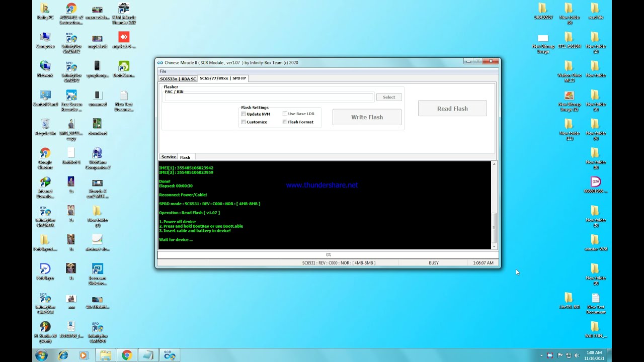644x362 pixels.
Task: Open Free Screen Recorder shortcut
Action: (x=71, y=101)
